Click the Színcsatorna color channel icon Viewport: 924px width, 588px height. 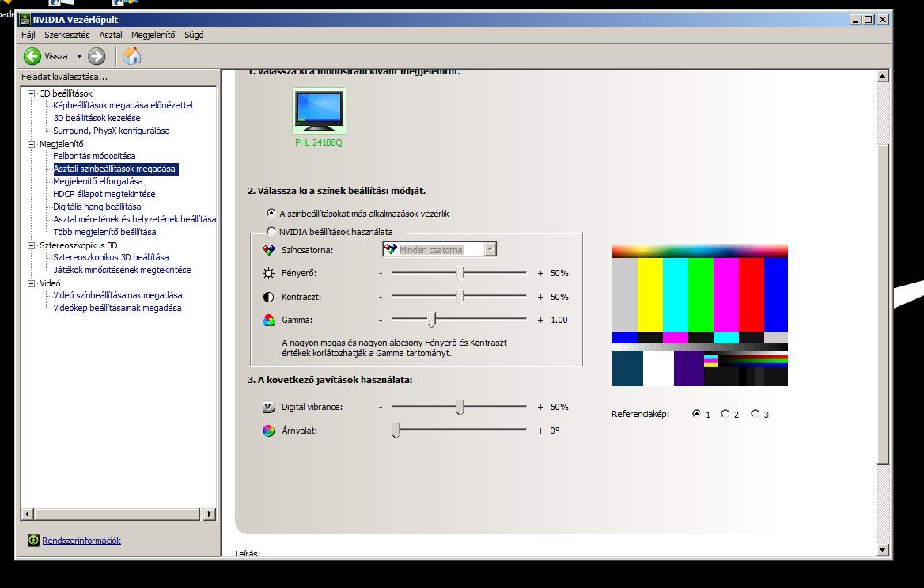[x=269, y=250]
